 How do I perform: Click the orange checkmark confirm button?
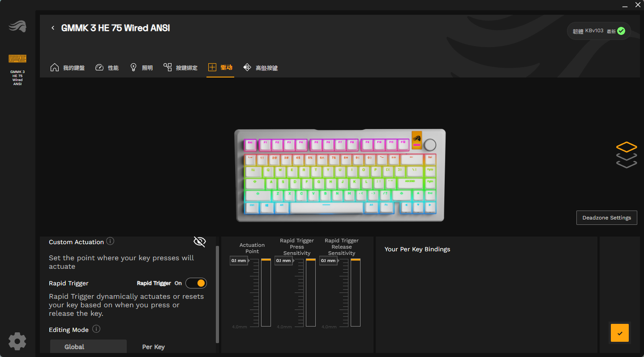click(x=620, y=333)
